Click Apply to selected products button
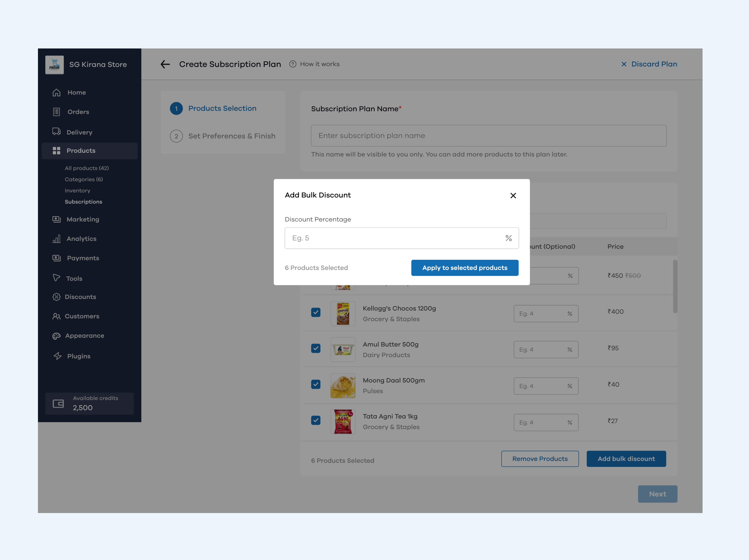Image resolution: width=749 pixels, height=560 pixels. tap(465, 268)
